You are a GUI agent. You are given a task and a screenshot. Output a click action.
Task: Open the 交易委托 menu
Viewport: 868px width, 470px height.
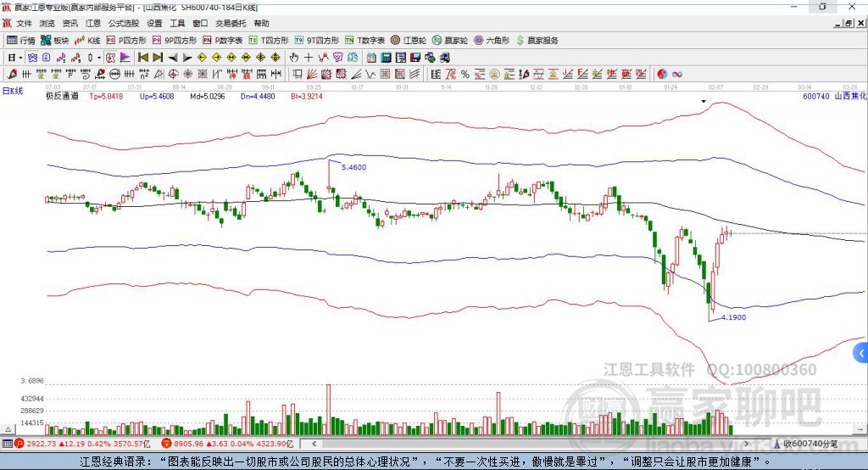(x=231, y=23)
